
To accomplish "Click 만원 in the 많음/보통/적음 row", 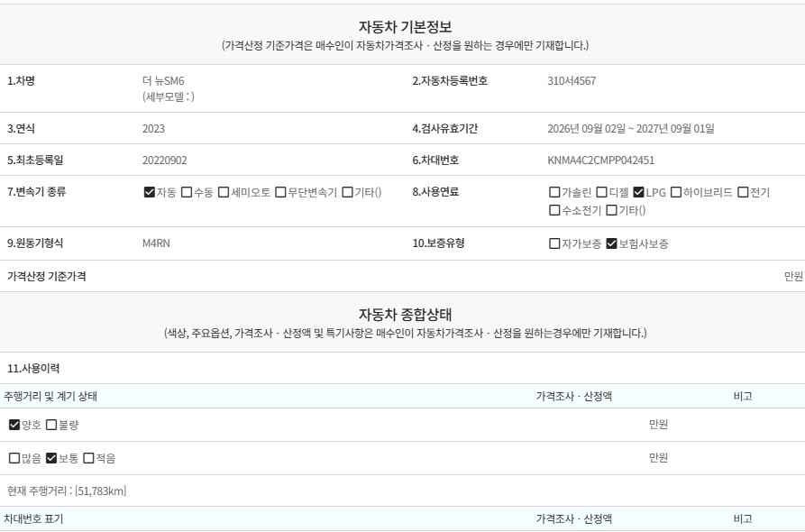I will point(658,457).
